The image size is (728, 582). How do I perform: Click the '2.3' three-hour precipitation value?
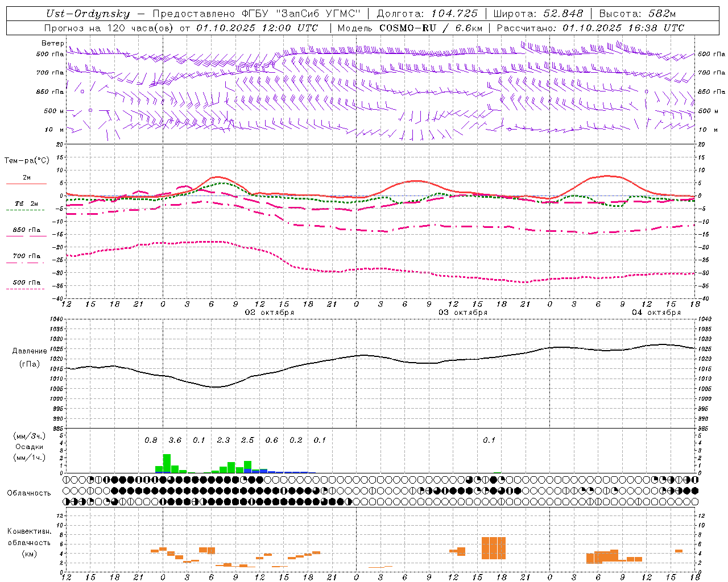click(224, 440)
